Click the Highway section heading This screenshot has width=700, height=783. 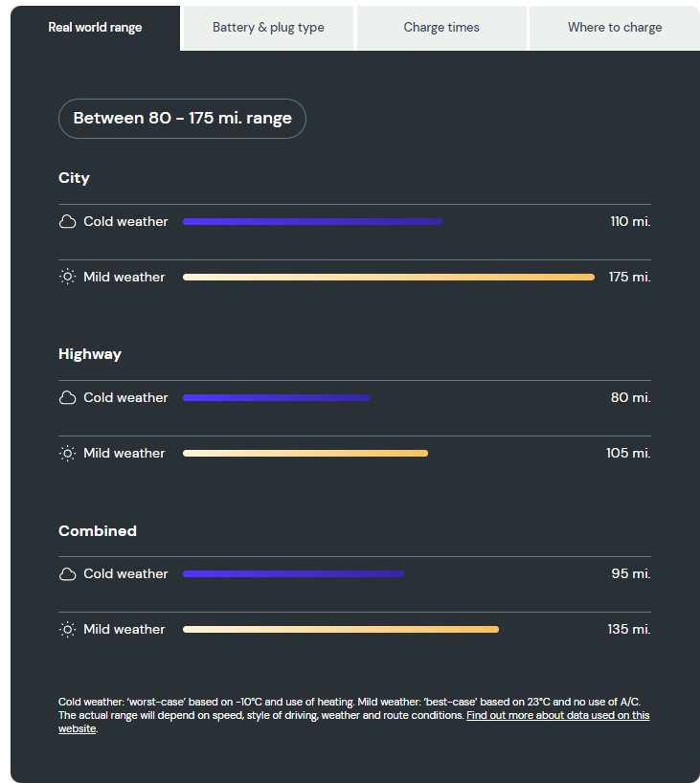90,354
